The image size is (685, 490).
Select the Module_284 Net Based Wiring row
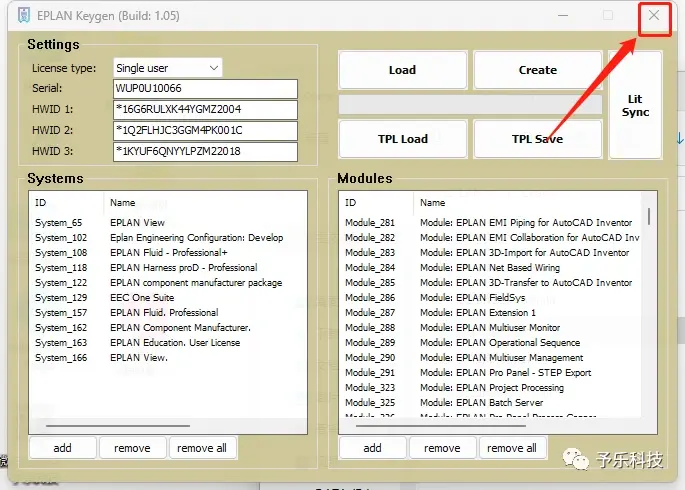tap(490, 268)
